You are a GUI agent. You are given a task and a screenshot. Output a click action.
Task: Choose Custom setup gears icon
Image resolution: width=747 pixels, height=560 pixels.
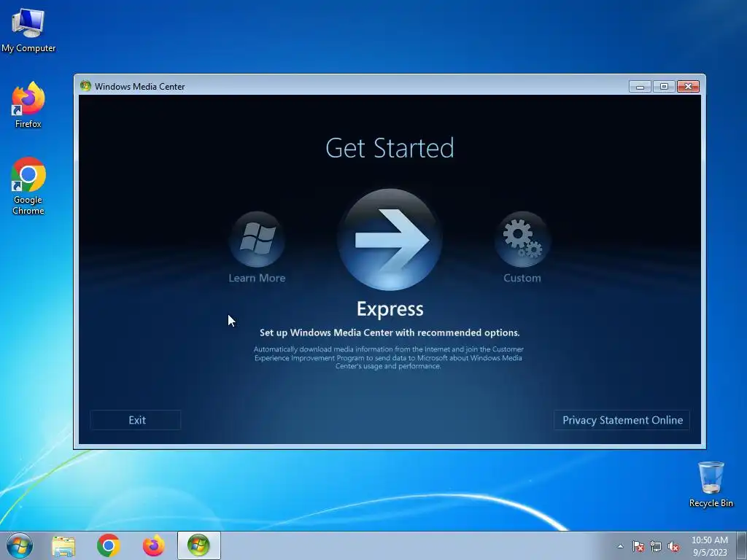tap(522, 239)
